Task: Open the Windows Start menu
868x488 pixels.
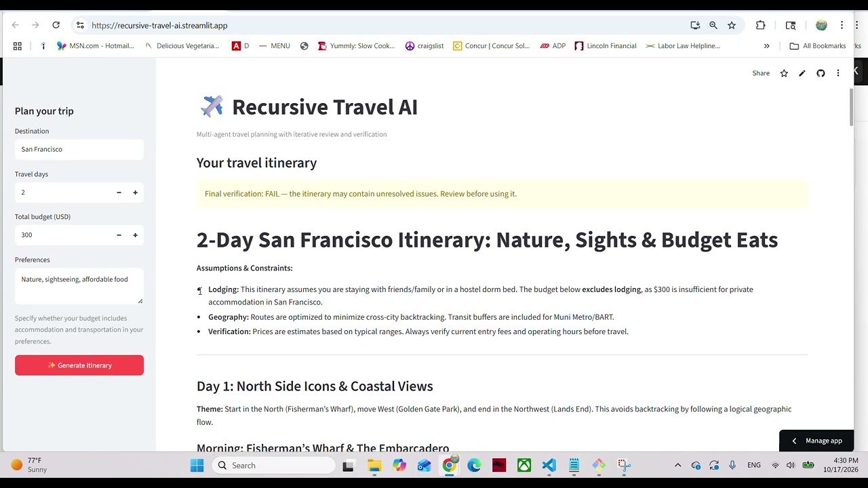Action: (x=197, y=466)
